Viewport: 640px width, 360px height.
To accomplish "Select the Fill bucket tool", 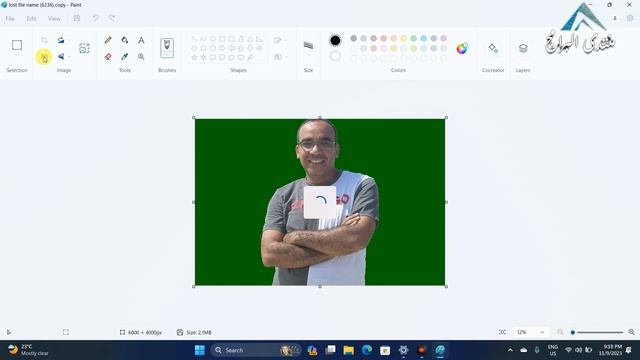I will [x=124, y=40].
